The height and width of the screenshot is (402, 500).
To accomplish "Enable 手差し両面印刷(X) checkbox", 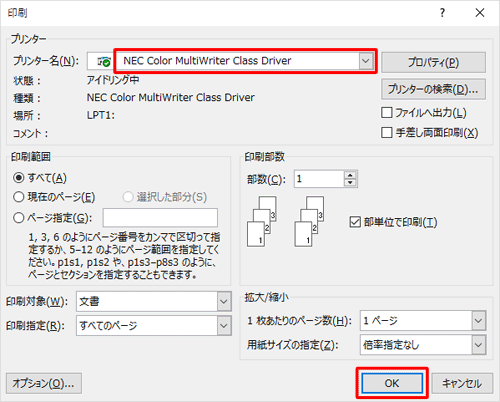I will coord(386,133).
